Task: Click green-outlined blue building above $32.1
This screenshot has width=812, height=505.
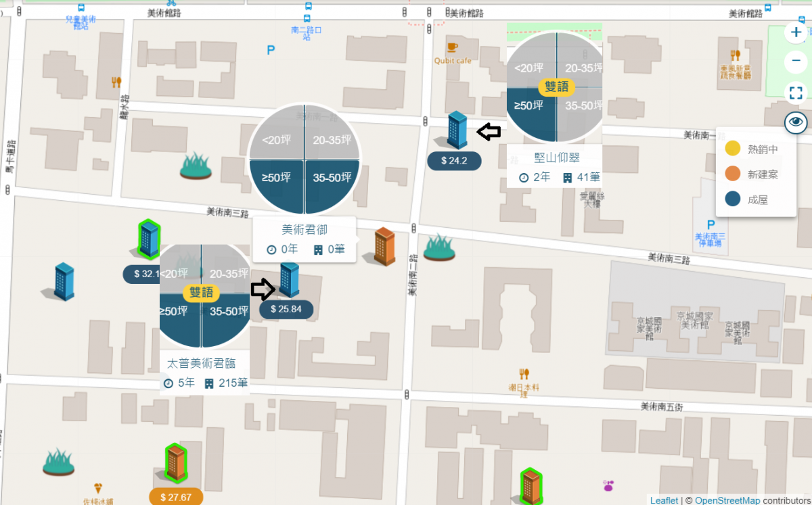Action: (x=149, y=239)
